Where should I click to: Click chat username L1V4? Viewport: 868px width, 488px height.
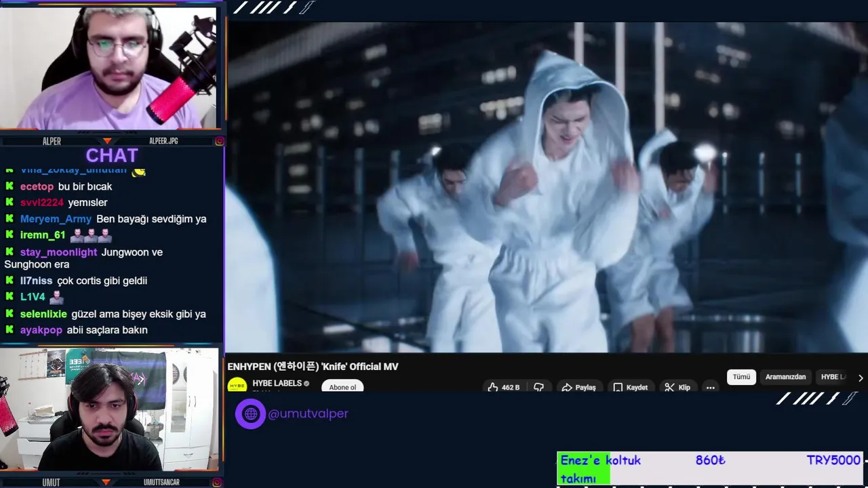[33, 297]
